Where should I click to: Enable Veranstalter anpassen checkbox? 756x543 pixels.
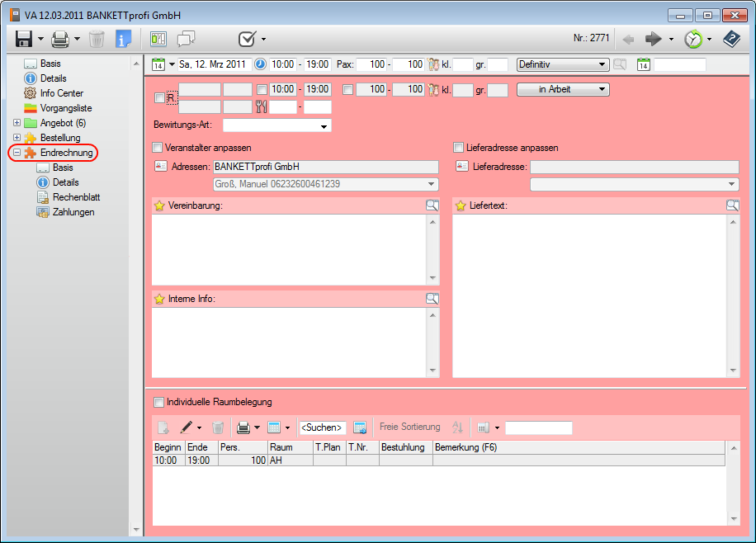click(158, 148)
